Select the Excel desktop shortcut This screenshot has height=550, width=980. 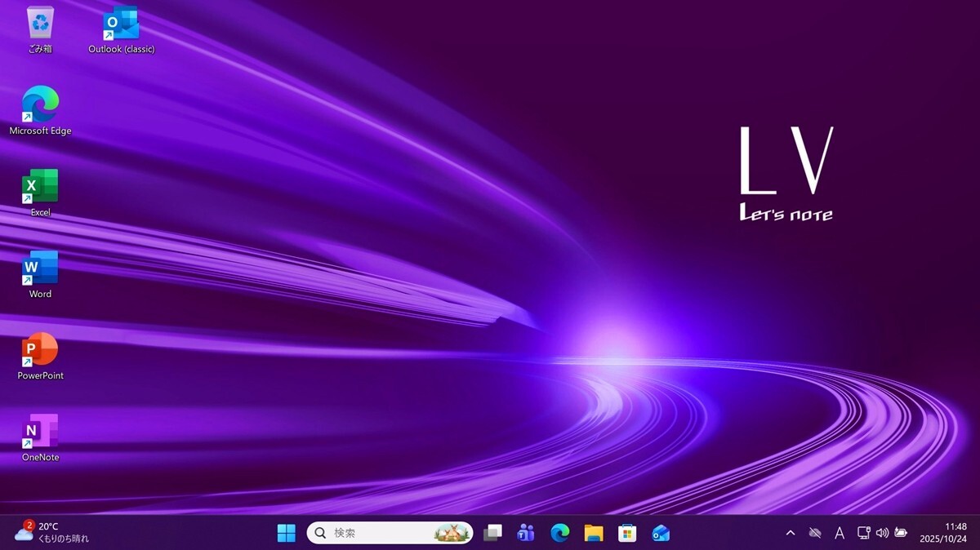point(40,187)
